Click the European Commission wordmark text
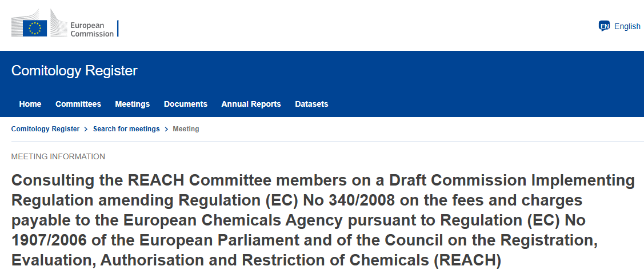Viewport: 644px width, 278px height. pyautogui.click(x=91, y=30)
